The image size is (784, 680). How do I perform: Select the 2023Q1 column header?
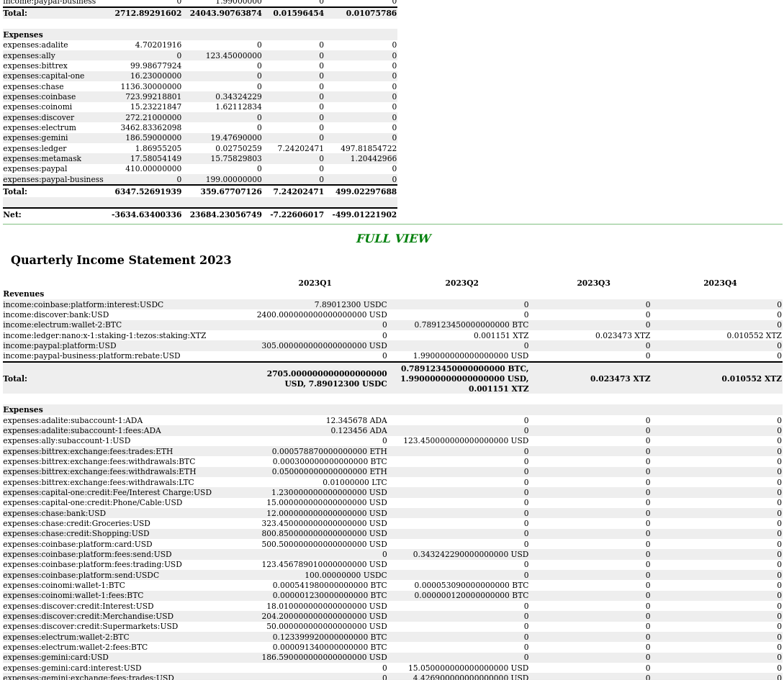click(x=315, y=284)
